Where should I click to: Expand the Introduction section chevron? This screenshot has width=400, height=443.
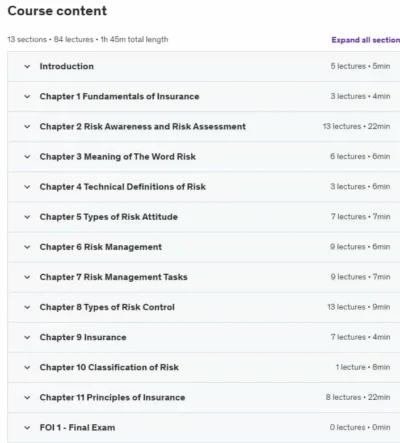[27, 66]
